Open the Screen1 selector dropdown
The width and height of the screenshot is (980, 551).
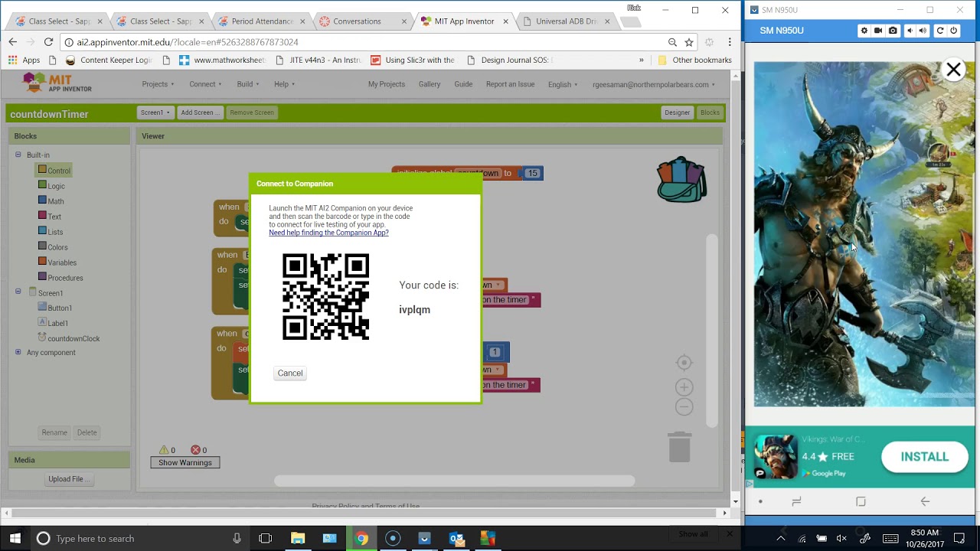coord(155,112)
